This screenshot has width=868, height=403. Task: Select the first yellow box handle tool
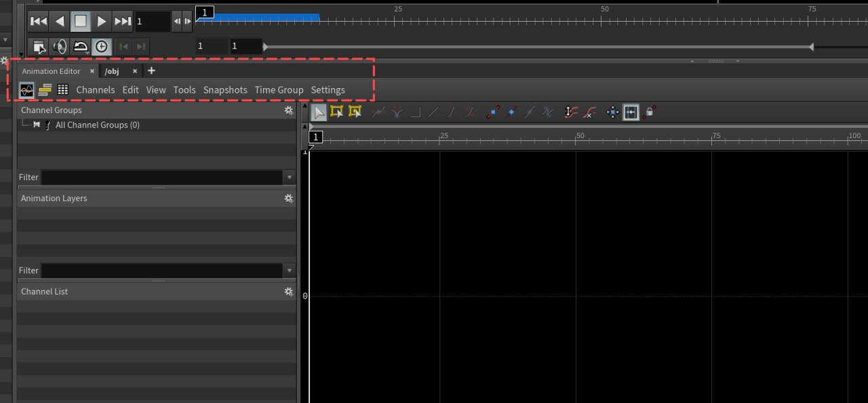click(336, 112)
